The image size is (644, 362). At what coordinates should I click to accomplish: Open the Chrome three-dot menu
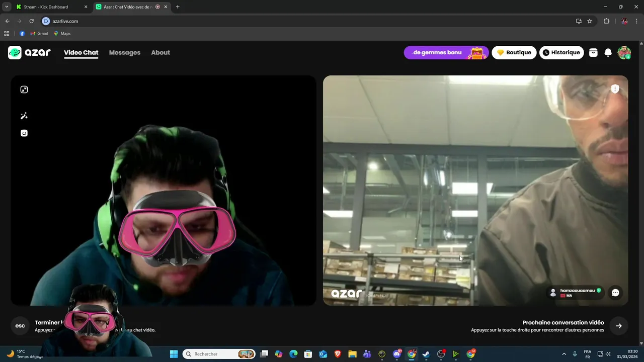637,21
